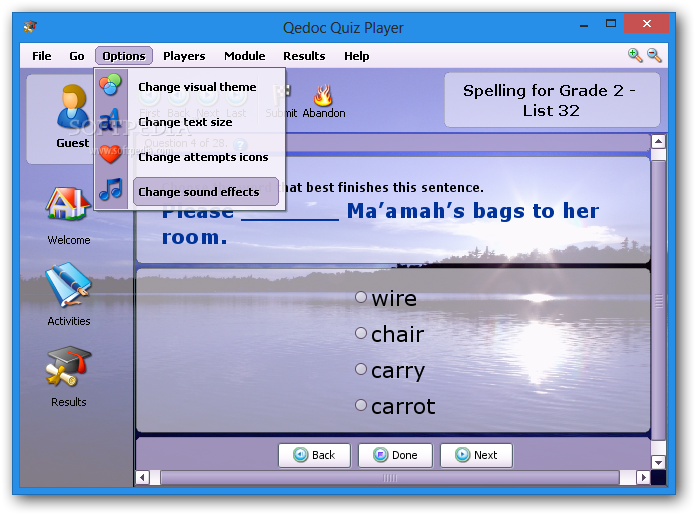This screenshot has height=515, width=696.
Task: Minimize the Qedoc Quiz Player window
Action: pos(584,24)
